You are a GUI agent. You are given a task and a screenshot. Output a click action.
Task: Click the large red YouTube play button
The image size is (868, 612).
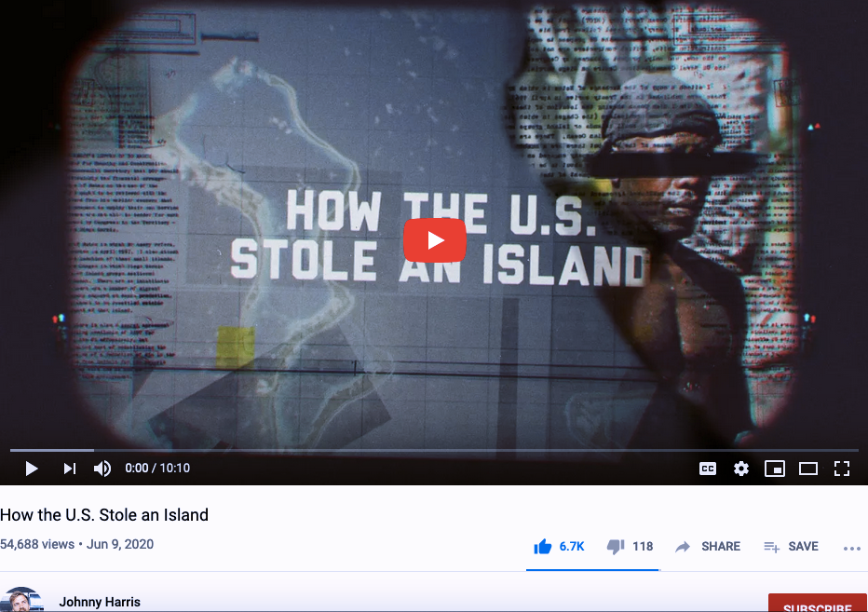point(435,240)
